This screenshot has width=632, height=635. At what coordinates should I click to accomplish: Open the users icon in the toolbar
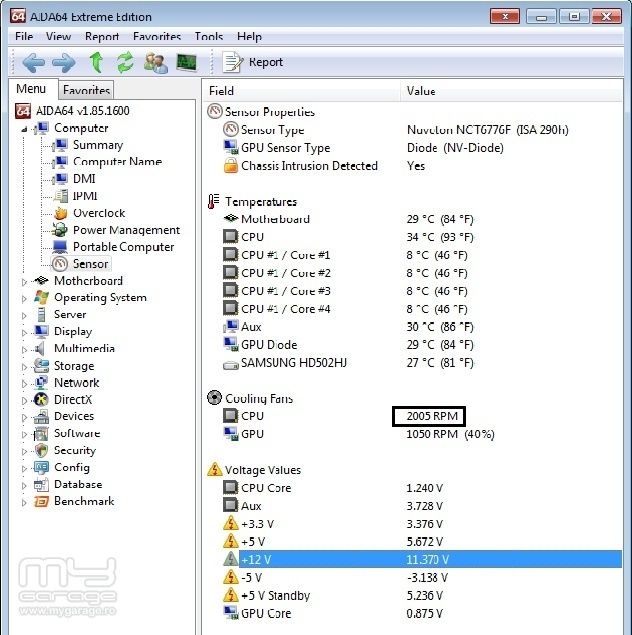pos(155,63)
